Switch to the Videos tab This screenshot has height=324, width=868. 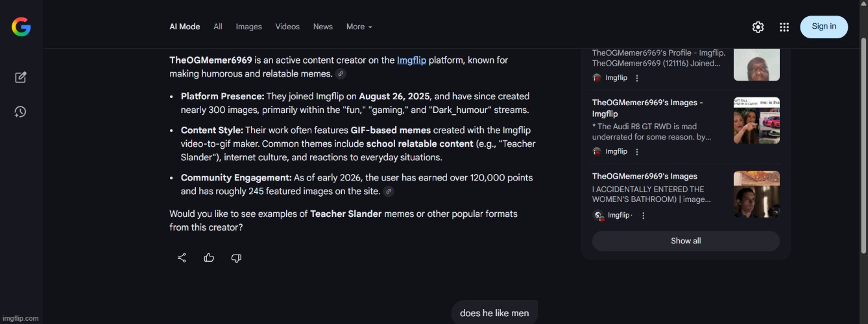tap(287, 27)
